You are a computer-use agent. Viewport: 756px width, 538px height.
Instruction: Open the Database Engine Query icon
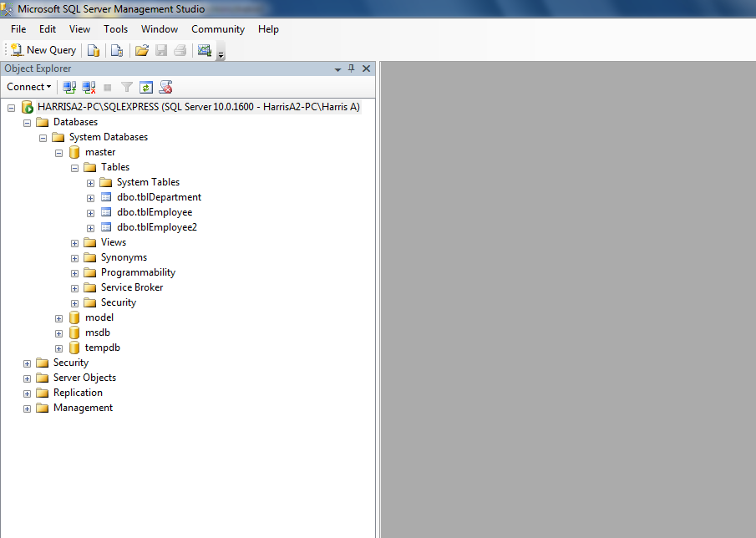(x=93, y=50)
